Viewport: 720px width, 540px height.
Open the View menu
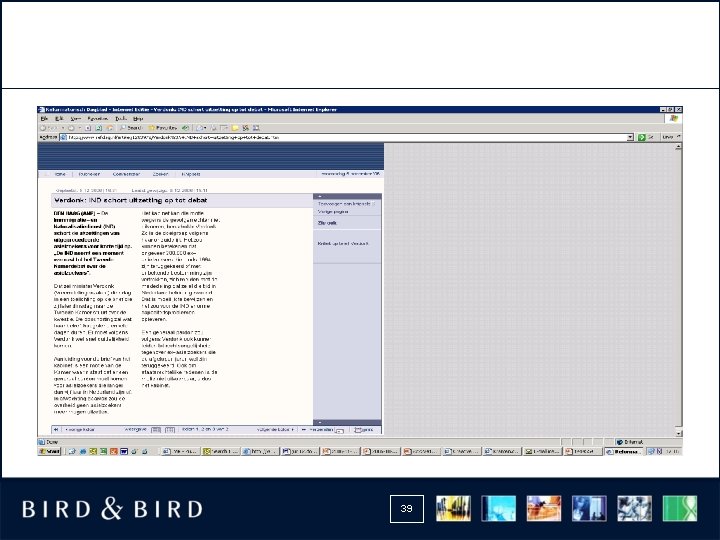tap(75, 118)
